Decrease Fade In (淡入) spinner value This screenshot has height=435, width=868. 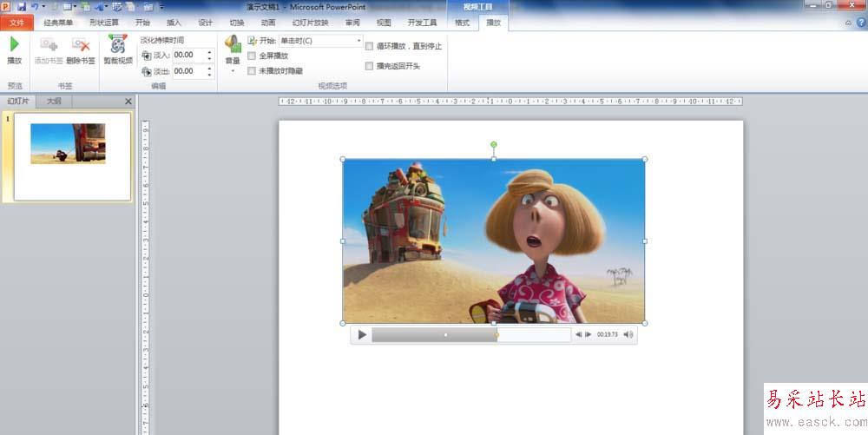pos(209,58)
